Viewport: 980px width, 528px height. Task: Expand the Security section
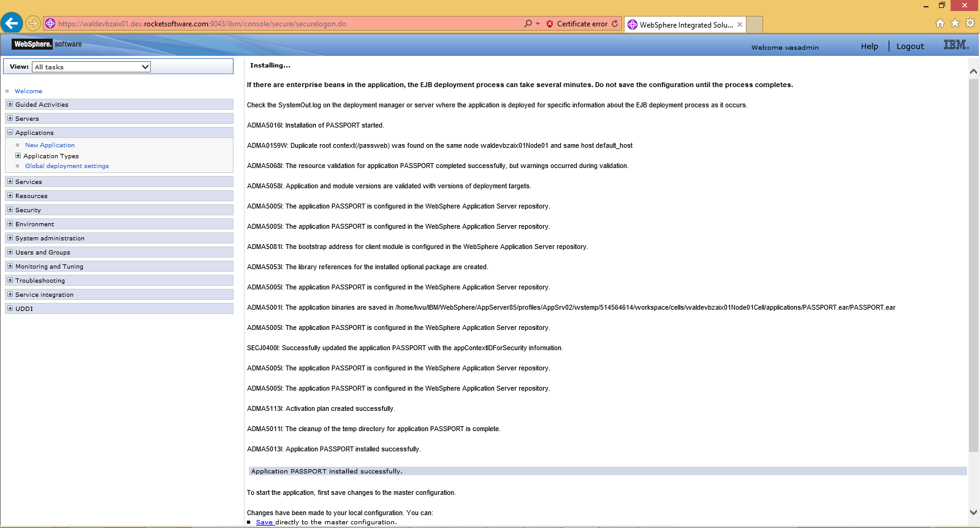10,210
